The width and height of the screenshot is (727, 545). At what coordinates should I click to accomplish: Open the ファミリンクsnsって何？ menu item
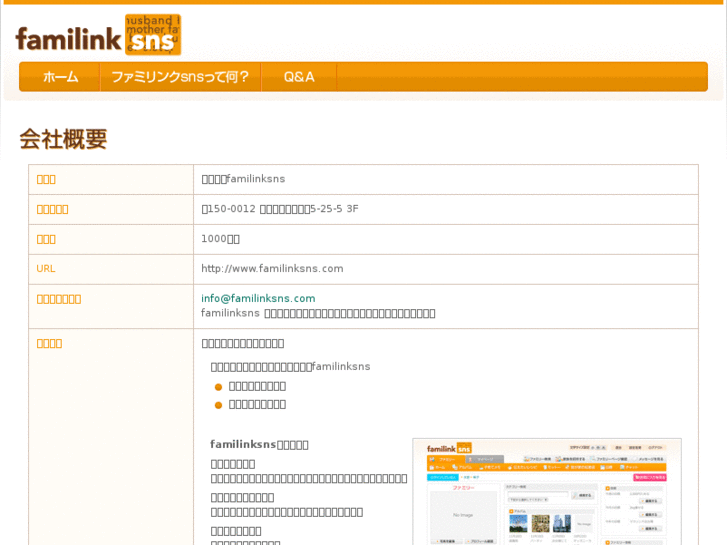pos(180,77)
